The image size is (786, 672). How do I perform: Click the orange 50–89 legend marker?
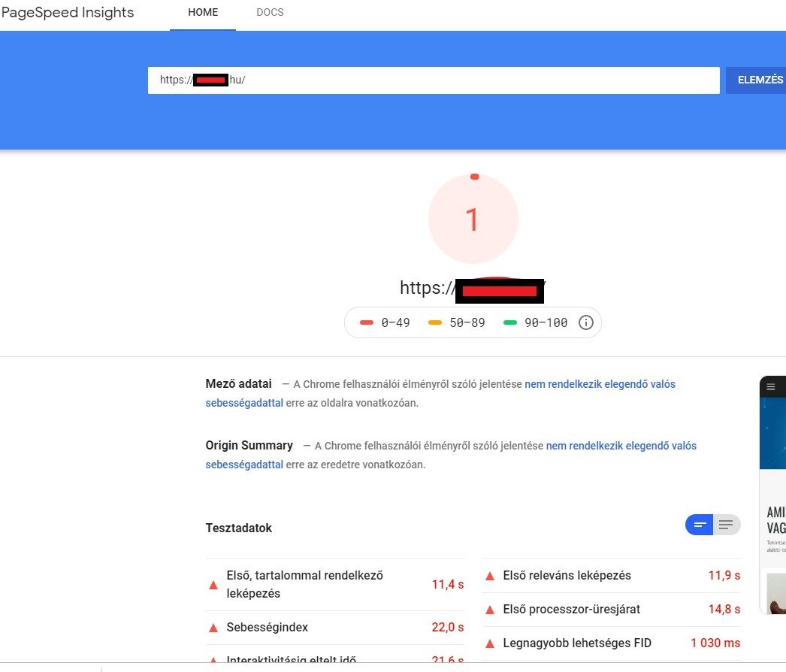(x=435, y=322)
